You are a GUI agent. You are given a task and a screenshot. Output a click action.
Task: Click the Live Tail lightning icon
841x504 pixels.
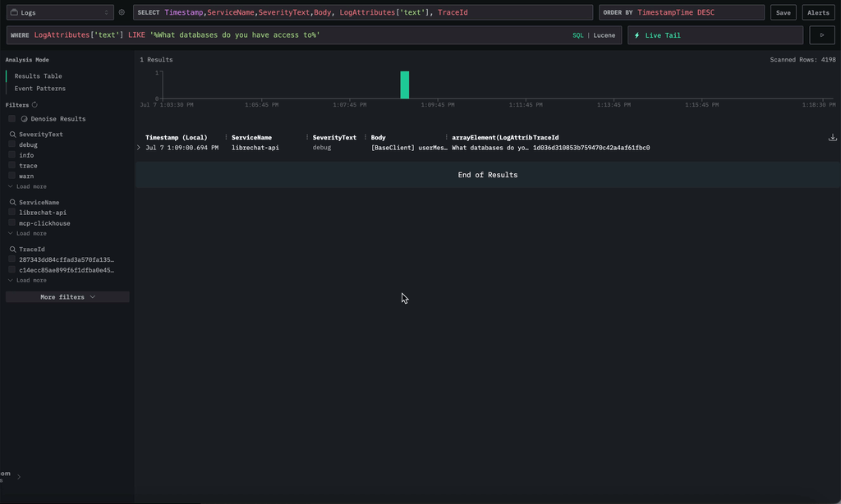point(637,35)
